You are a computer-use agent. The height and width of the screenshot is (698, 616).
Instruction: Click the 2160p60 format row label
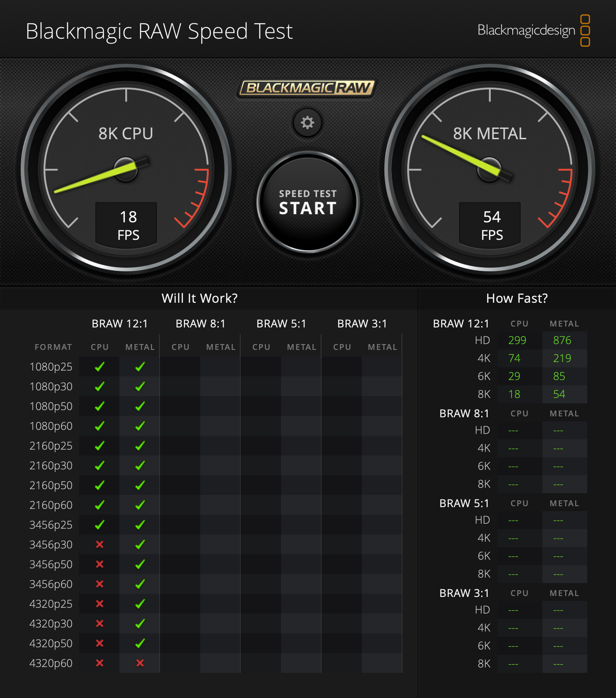pos(51,505)
